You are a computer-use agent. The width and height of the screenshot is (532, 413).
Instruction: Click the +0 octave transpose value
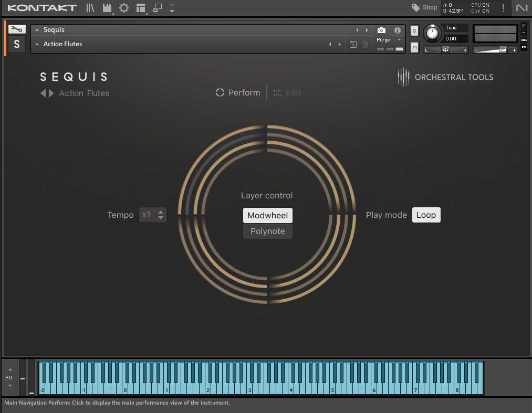pos(9,377)
